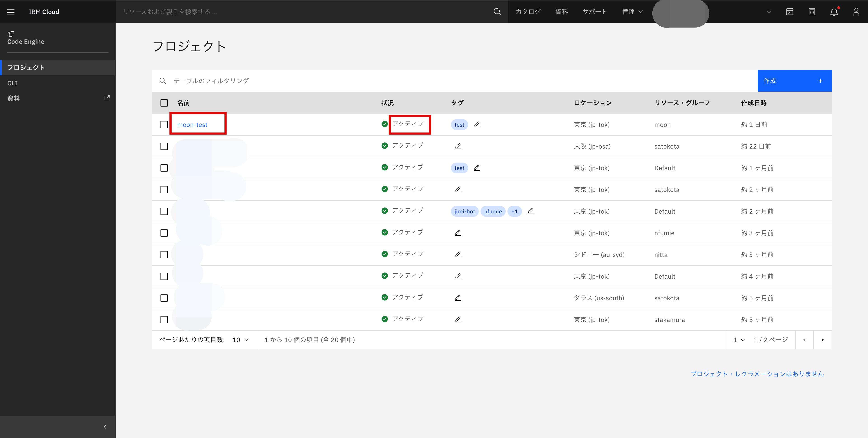Open the カタログ menu item

point(528,12)
